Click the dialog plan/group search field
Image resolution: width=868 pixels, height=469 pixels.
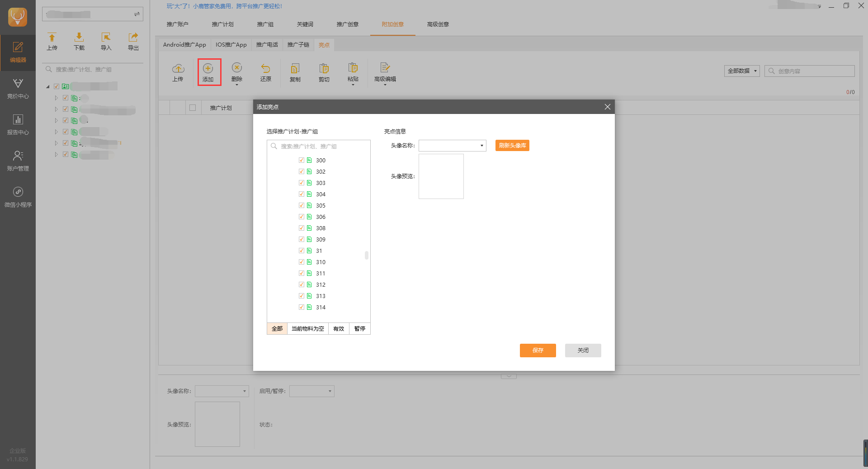point(319,146)
